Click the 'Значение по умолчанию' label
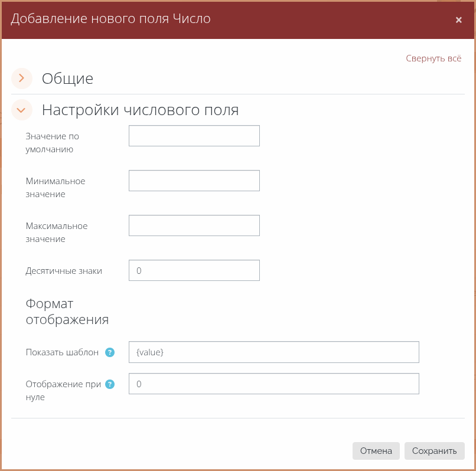The width and height of the screenshot is (476, 471). (52, 143)
